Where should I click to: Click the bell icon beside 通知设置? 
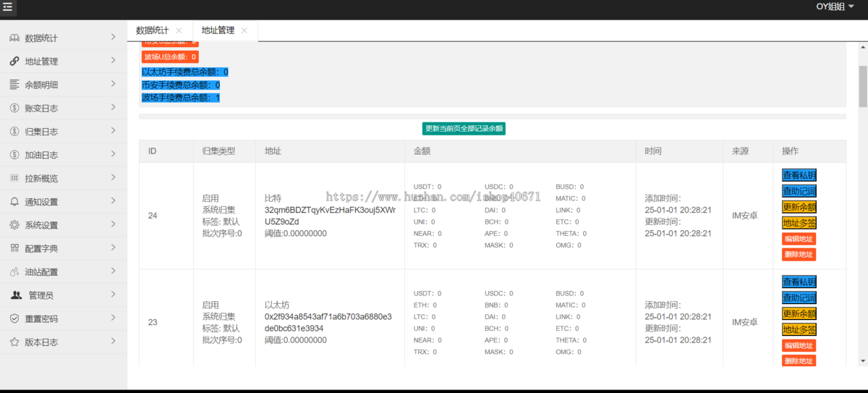coord(14,202)
